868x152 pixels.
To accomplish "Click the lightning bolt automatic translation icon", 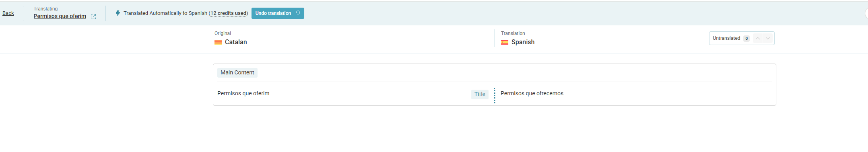I will 118,13.
